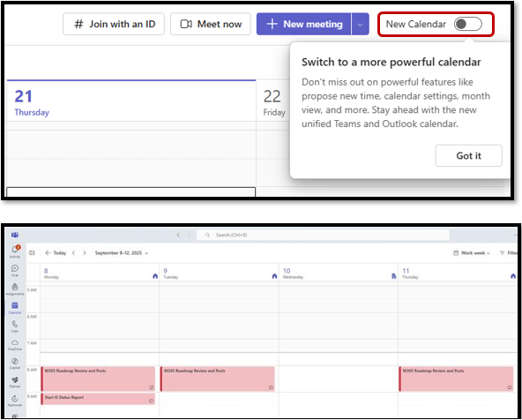Click recurrence icon on Start IS Status Report
The height and width of the screenshot is (420, 522).
(x=152, y=401)
